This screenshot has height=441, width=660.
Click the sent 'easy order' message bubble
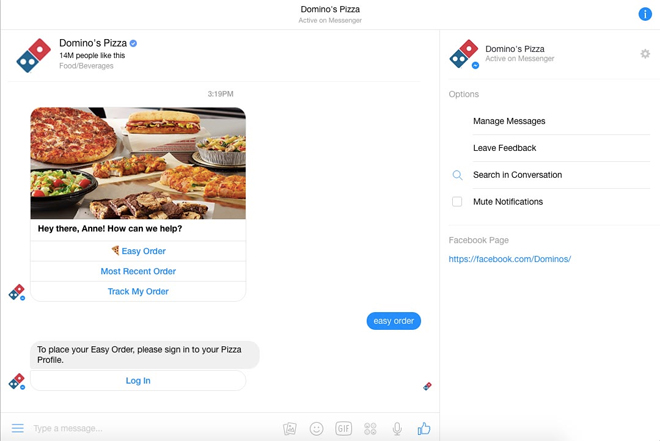pyautogui.click(x=394, y=321)
